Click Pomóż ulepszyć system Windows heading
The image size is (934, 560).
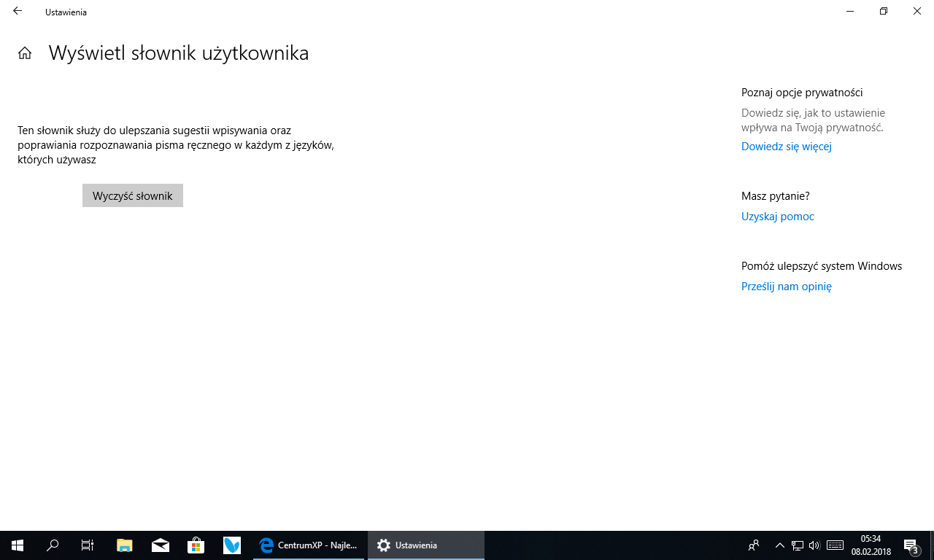[822, 266]
